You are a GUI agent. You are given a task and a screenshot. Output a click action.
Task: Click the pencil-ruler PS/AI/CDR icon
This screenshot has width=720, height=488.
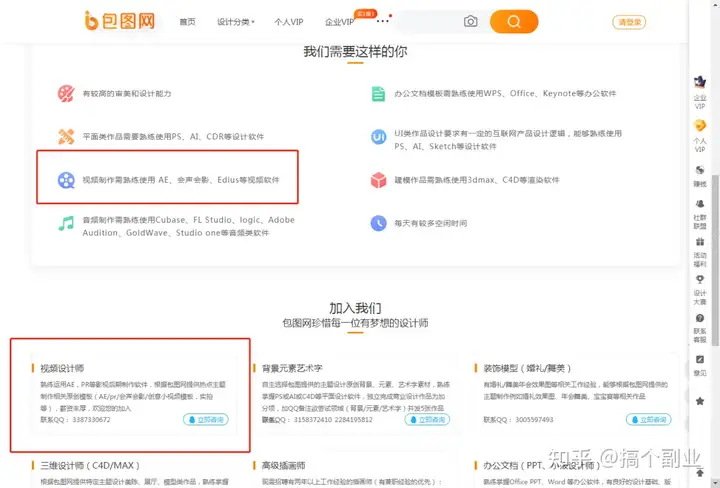click(66, 136)
